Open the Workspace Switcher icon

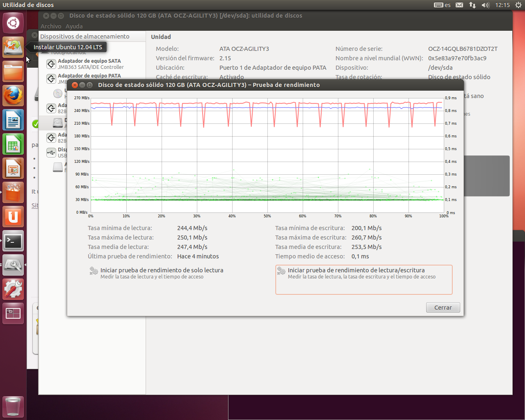click(13, 313)
